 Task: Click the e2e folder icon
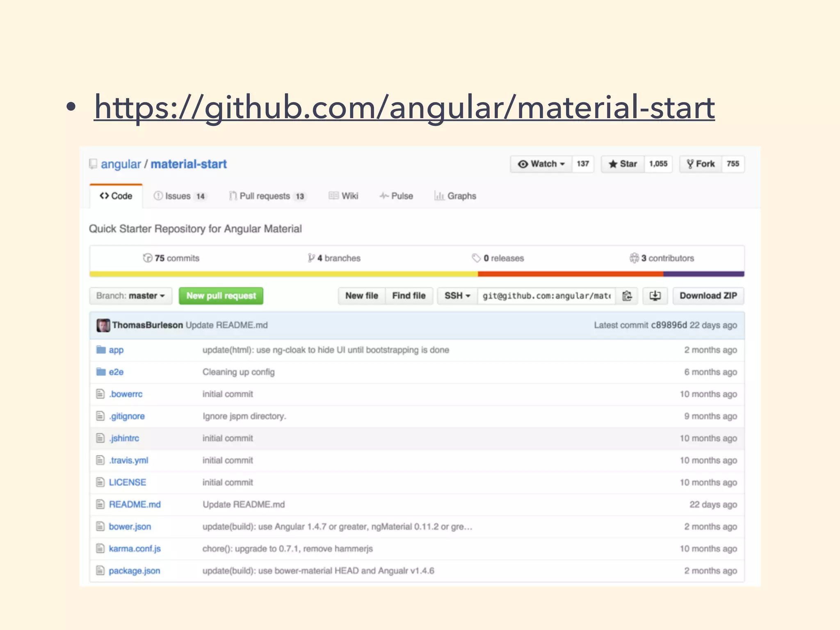pos(101,372)
